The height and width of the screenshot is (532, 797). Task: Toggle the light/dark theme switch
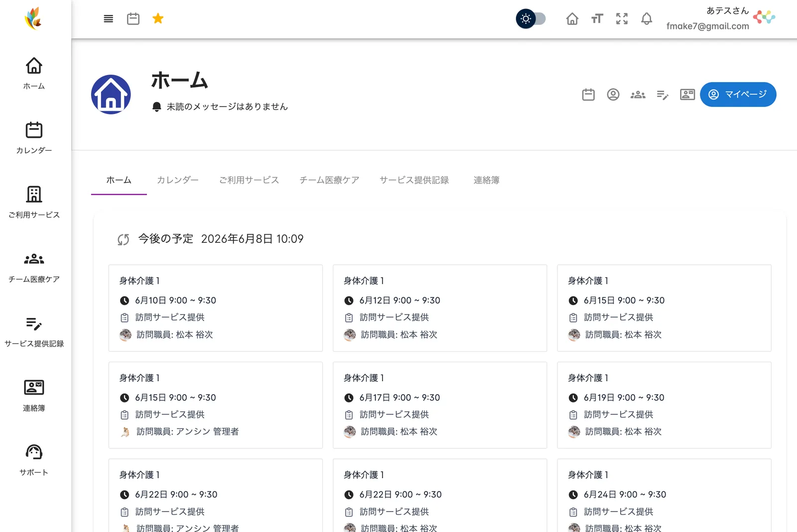(531, 19)
